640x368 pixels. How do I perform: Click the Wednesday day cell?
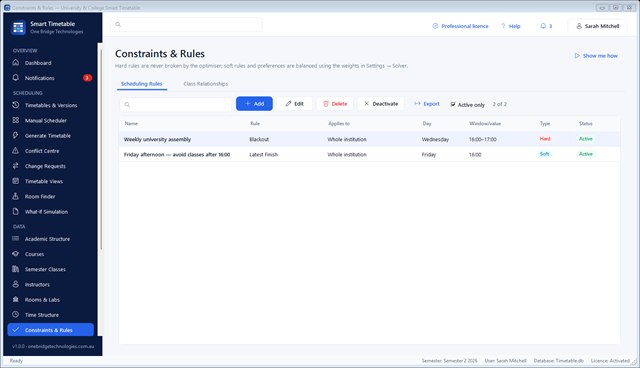435,139
